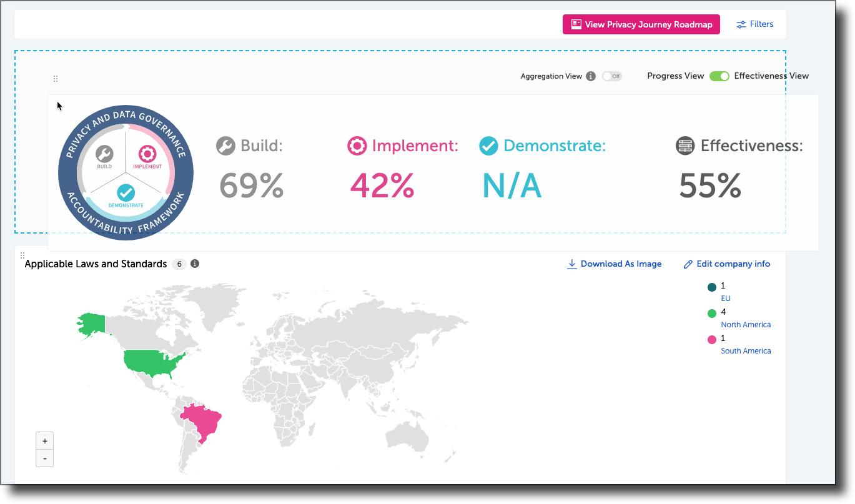Image resolution: width=855 pixels, height=504 pixels.
Task: Click the Applicable Laws panel drag handle
Action: pos(22,255)
